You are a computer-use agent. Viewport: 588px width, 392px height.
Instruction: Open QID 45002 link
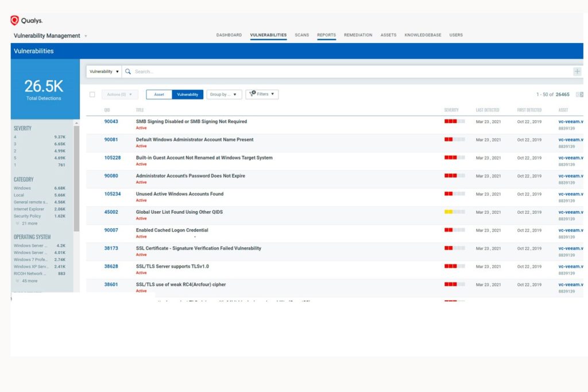(x=111, y=212)
